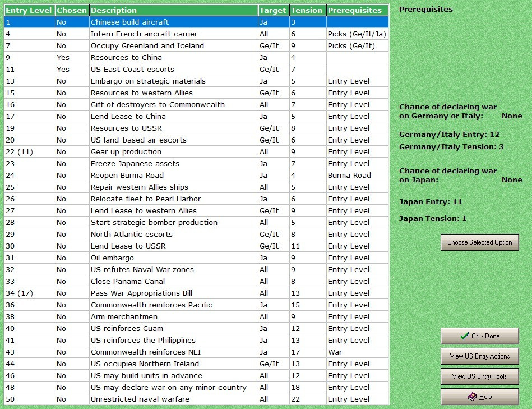Select 'Relocate fleet to Pearl Harbor' row

click(196, 199)
